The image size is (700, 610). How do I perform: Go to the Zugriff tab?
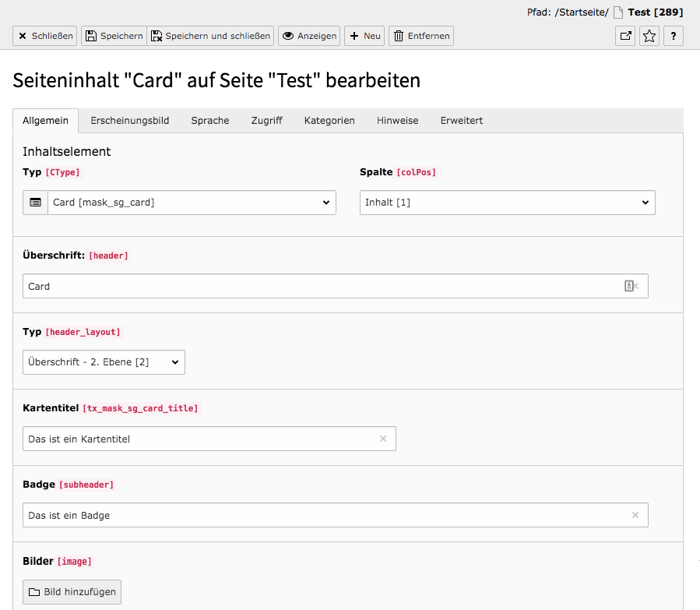[x=267, y=121]
